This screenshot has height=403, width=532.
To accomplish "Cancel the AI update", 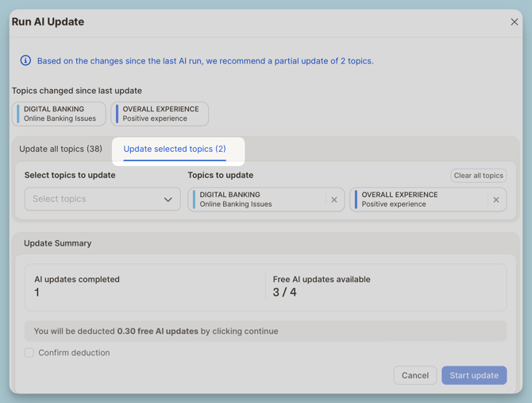I will [x=414, y=375].
